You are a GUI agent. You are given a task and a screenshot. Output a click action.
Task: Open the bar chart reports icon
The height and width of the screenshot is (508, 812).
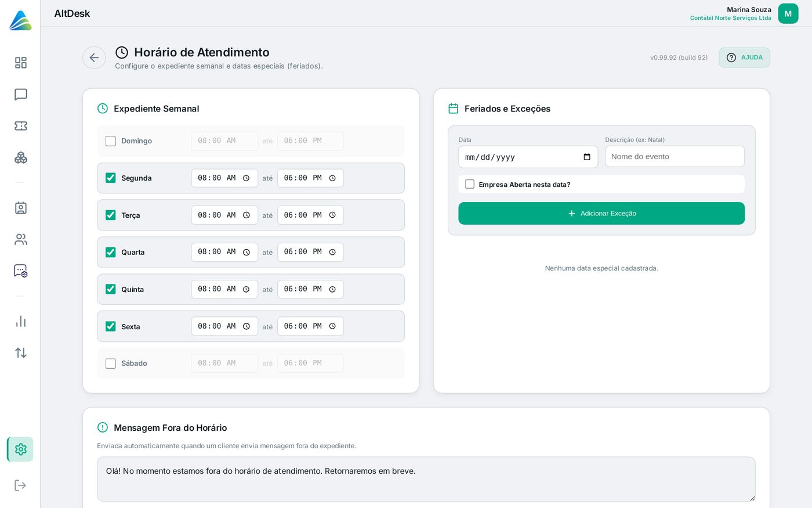(21, 321)
